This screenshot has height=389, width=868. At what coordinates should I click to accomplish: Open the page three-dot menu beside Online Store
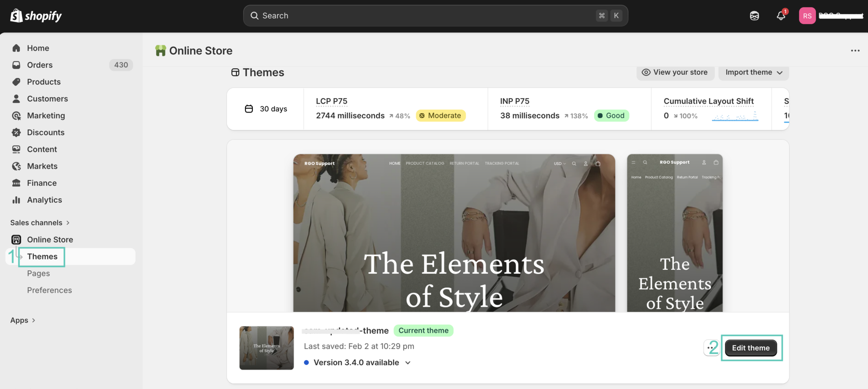point(855,51)
